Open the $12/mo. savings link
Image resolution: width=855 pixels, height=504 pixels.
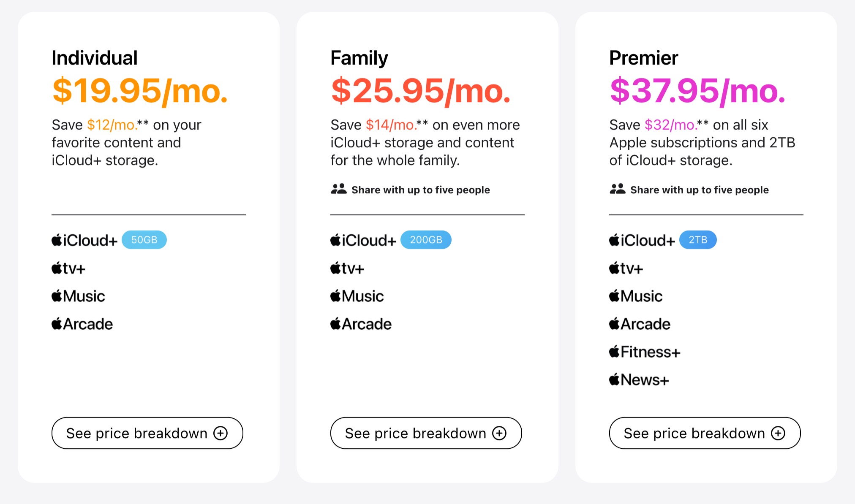point(111,125)
